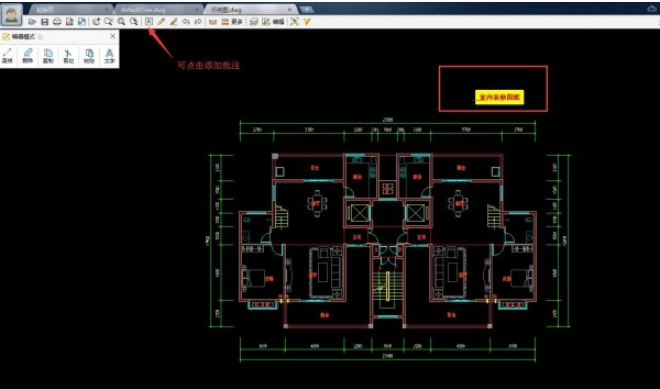Screen dimensions: 660x389
Task: Redo the last undone action
Action: pyautogui.click(x=198, y=21)
